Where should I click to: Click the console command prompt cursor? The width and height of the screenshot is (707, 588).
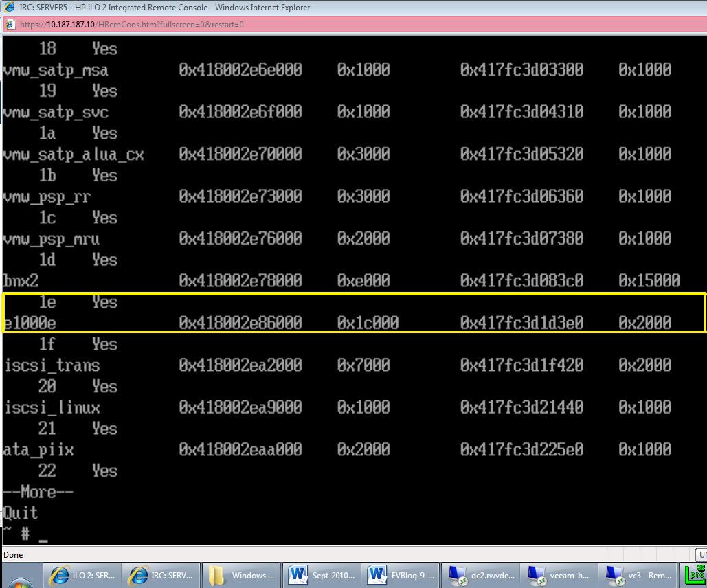(x=43, y=534)
